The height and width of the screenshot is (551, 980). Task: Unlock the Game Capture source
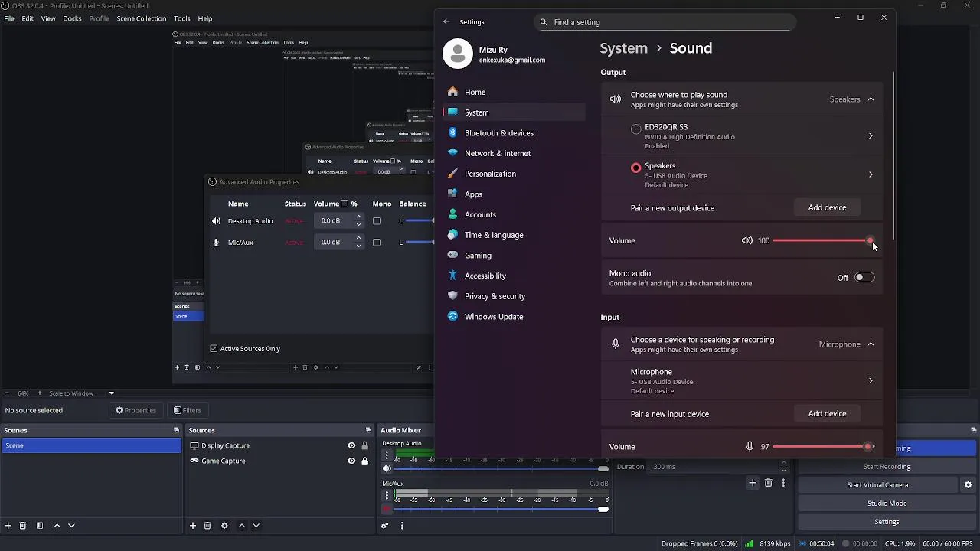[364, 461]
